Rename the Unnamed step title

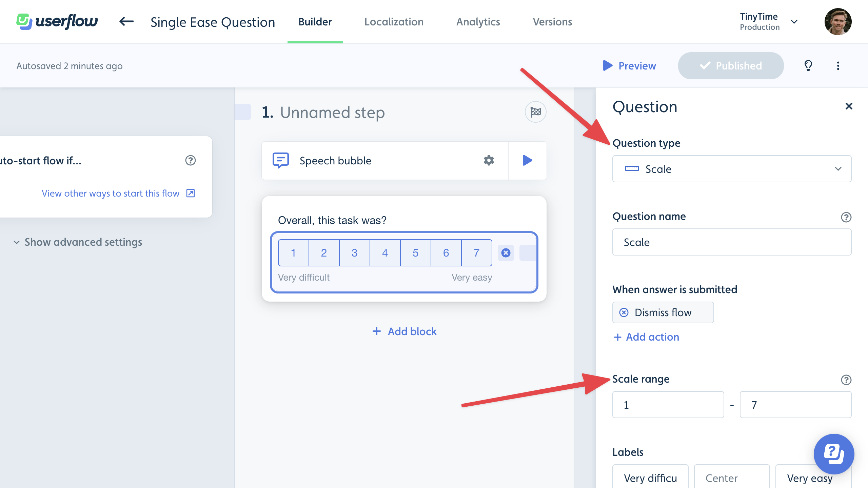[332, 113]
